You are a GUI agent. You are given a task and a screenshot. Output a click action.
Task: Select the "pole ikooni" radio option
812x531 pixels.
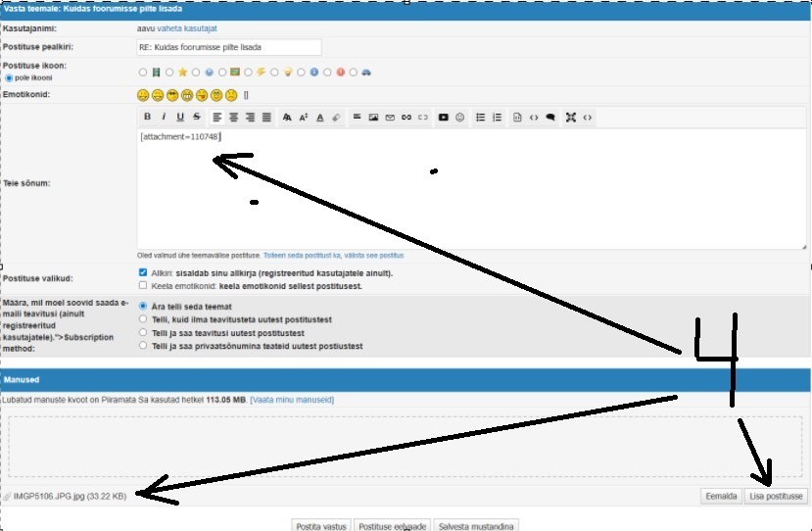click(x=10, y=76)
